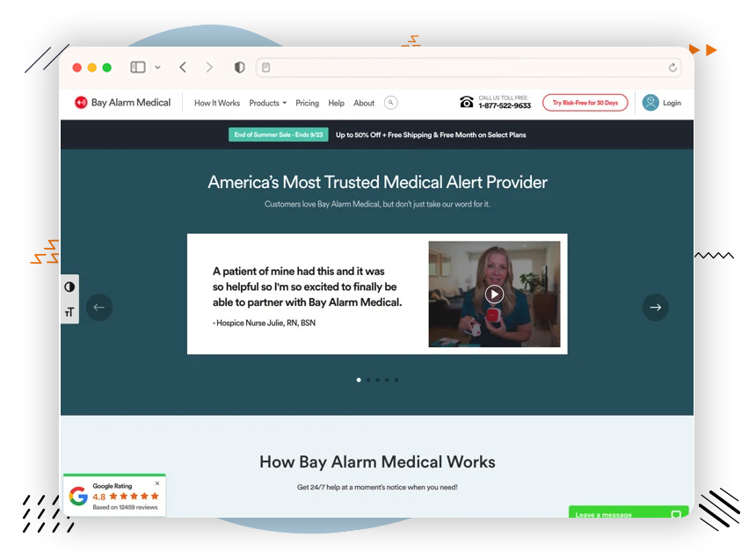Click Try Risk-Free for 30 Days
This screenshot has width=756, height=552.
(585, 102)
